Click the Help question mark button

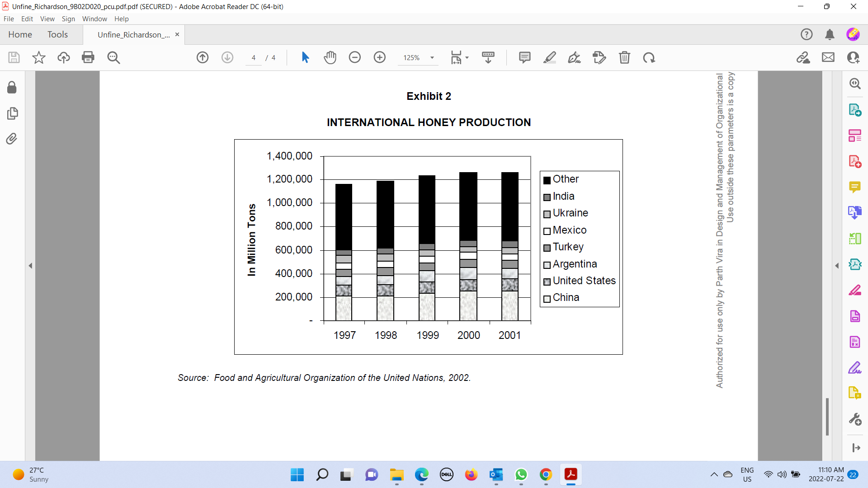[x=807, y=34]
